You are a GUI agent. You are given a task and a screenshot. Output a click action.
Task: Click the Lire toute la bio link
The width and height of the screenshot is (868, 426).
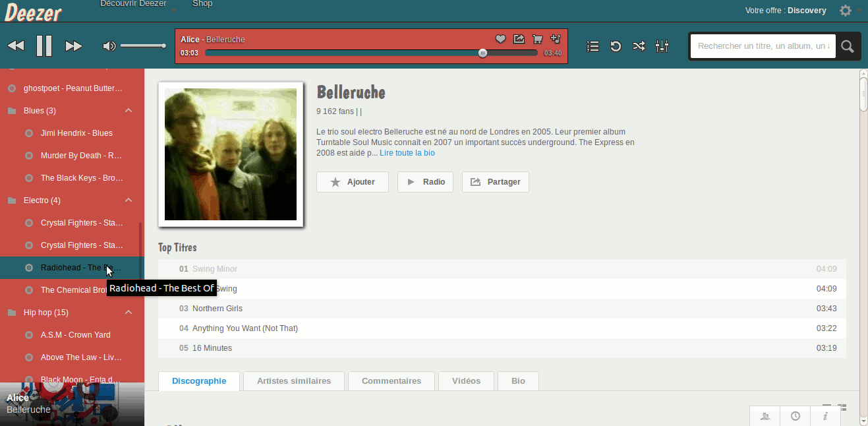[407, 152]
